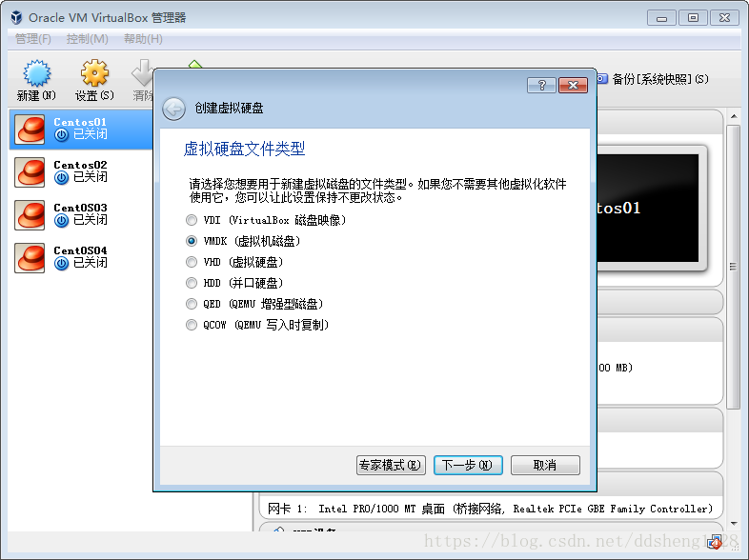
Task: Click the details panel scrollbar down arrow
Action: (x=734, y=524)
